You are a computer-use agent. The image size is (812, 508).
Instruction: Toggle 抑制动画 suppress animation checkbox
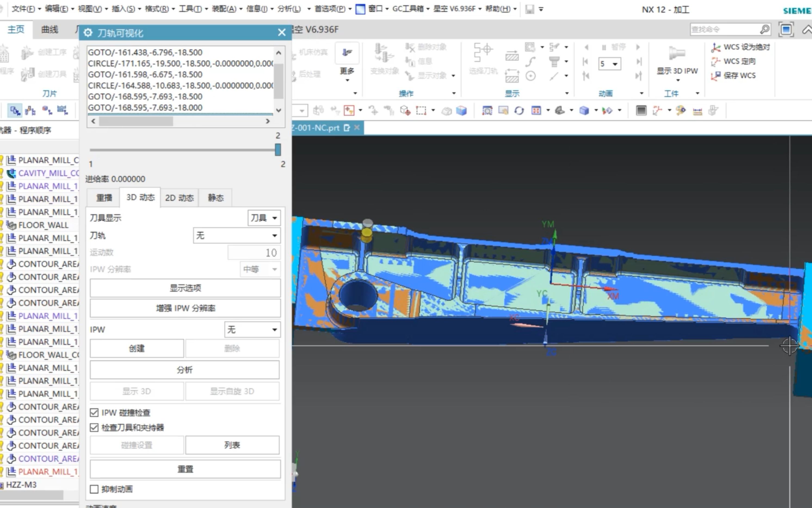click(x=94, y=489)
